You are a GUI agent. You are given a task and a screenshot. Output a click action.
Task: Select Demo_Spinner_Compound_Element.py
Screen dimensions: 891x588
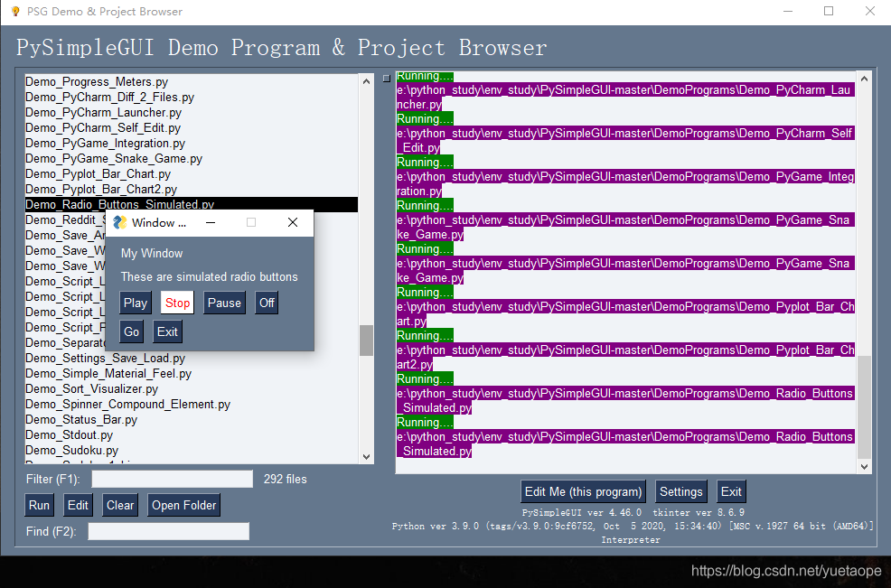(192, 405)
